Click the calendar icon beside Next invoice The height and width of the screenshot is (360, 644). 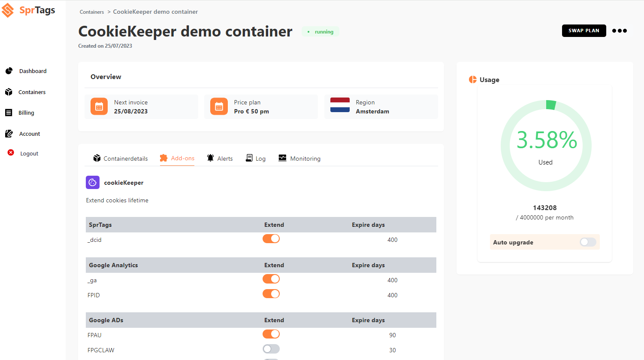coord(99,106)
